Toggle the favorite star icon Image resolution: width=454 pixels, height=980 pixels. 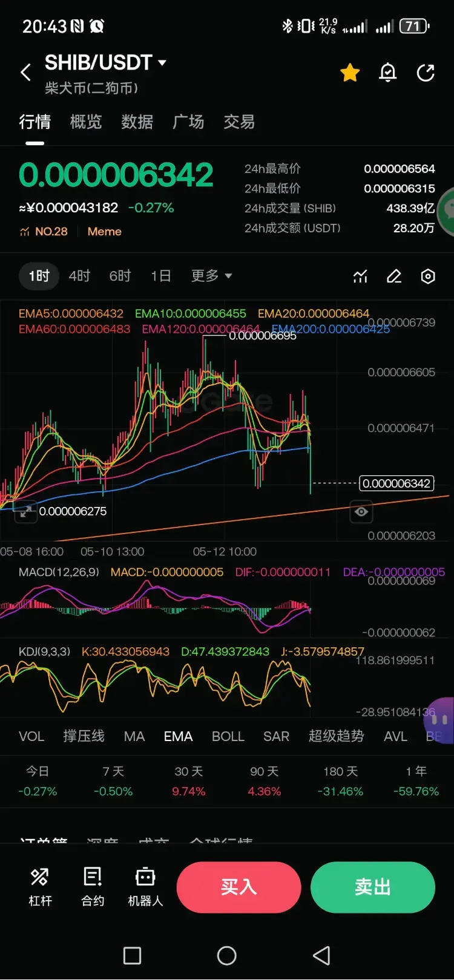pyautogui.click(x=350, y=73)
